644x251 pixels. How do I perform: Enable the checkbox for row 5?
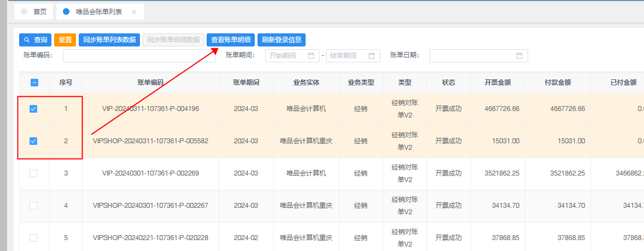tap(33, 238)
